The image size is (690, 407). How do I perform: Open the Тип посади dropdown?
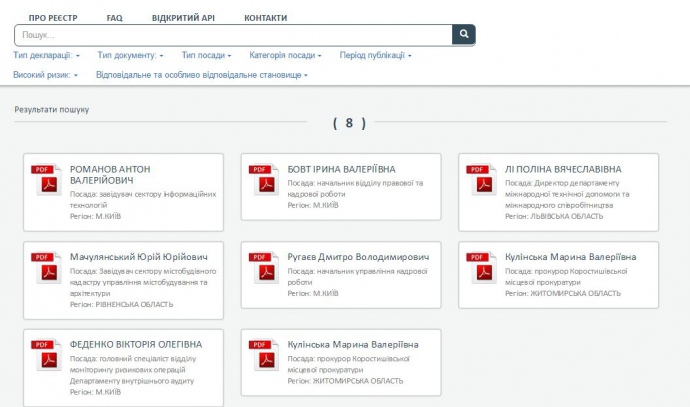coord(206,55)
